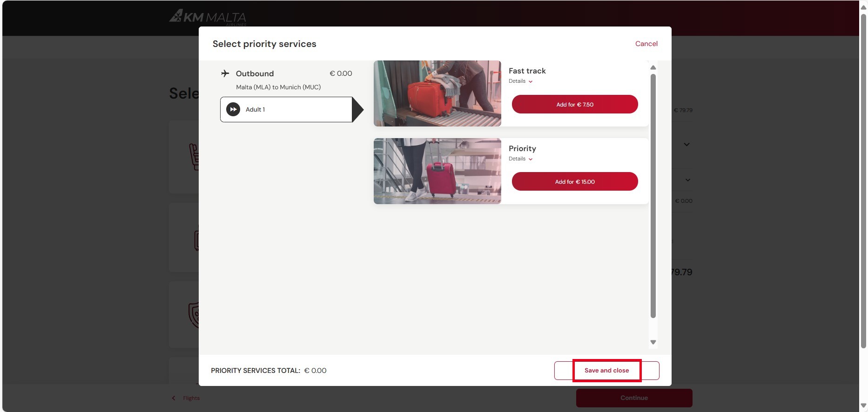868x412 pixels.
Task: Click the dialog scrollbar up arrow
Action: tap(653, 67)
